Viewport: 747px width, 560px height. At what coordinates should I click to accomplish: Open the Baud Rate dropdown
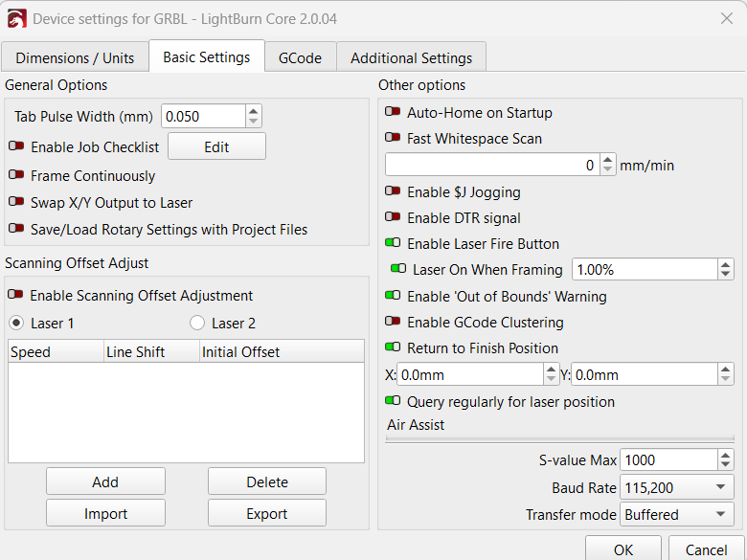676,488
